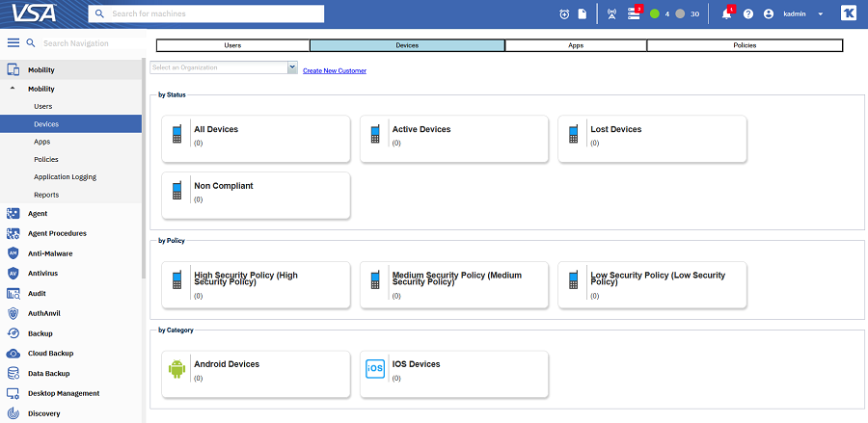Open the IOS Devices card
Screen dimensions: 868x423
(454, 374)
